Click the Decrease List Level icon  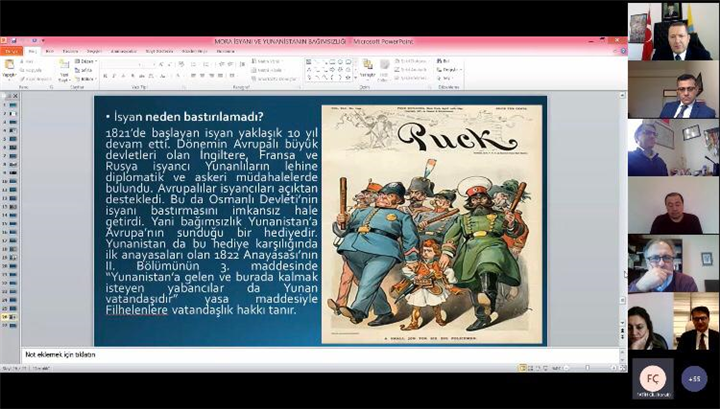pos(222,64)
